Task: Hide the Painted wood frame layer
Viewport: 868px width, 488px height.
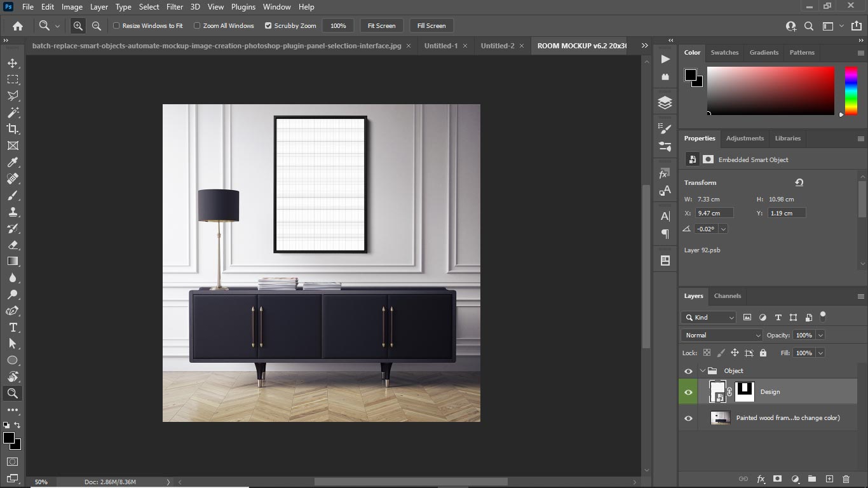Action: click(x=688, y=417)
